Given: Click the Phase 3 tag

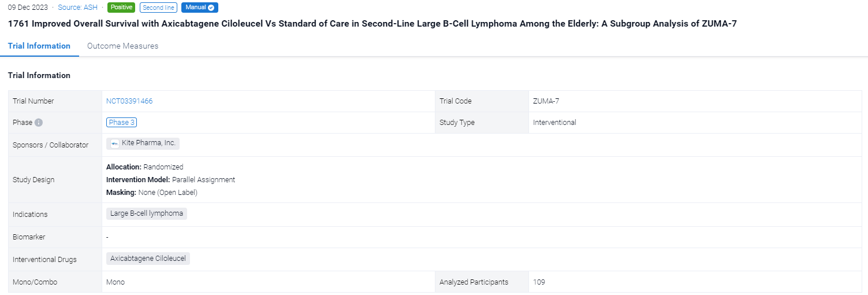Looking at the screenshot, I should tap(121, 122).
